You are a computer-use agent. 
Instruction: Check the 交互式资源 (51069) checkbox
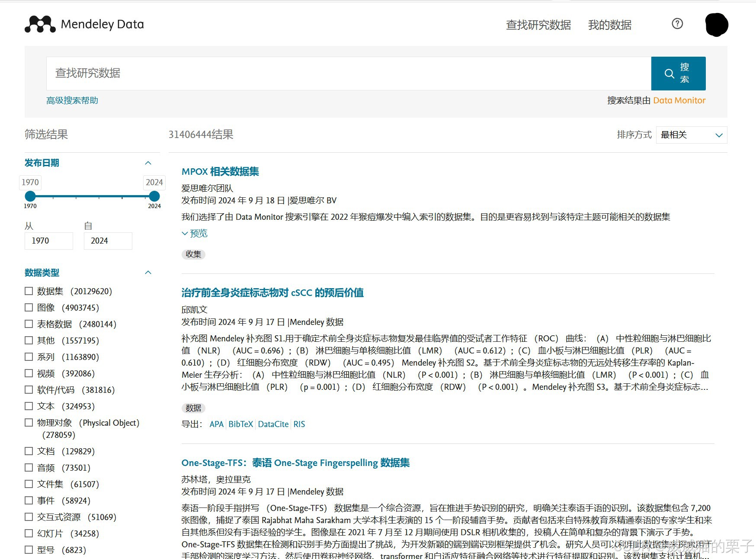click(29, 517)
